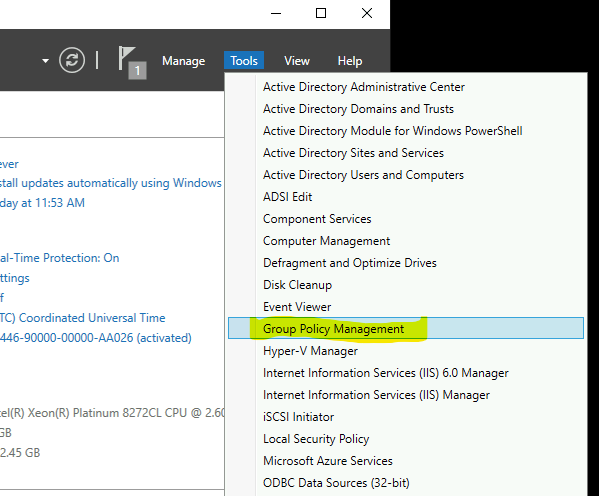Click Coordinated Universal Time zone link
The width and height of the screenshot is (599, 496).
point(83,318)
